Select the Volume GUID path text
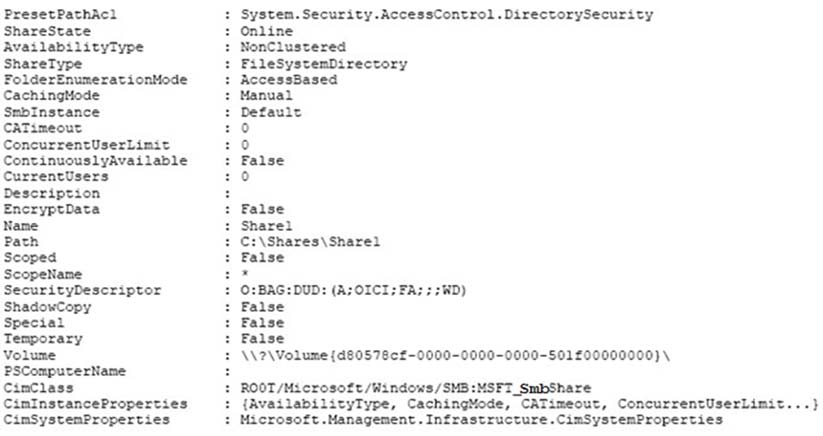This screenshot has height=436, width=823. coord(456,355)
